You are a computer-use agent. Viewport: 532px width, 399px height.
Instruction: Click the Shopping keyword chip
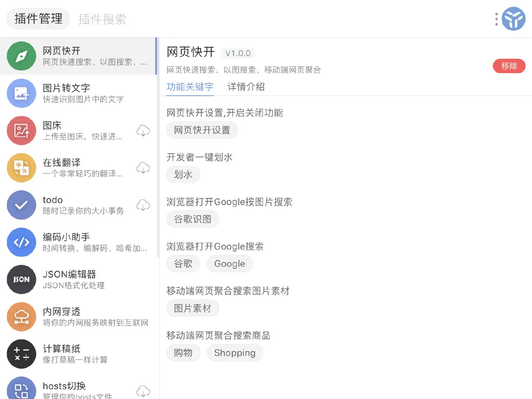pyautogui.click(x=235, y=353)
